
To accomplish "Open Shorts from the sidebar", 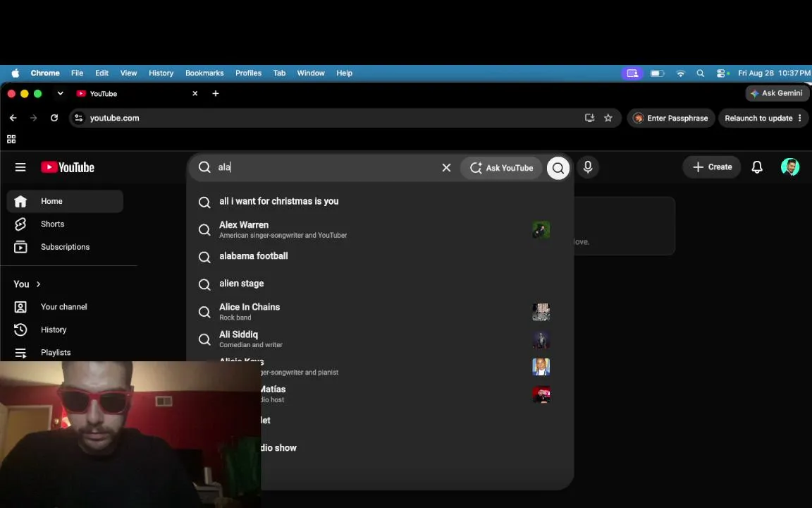I will tap(65, 224).
